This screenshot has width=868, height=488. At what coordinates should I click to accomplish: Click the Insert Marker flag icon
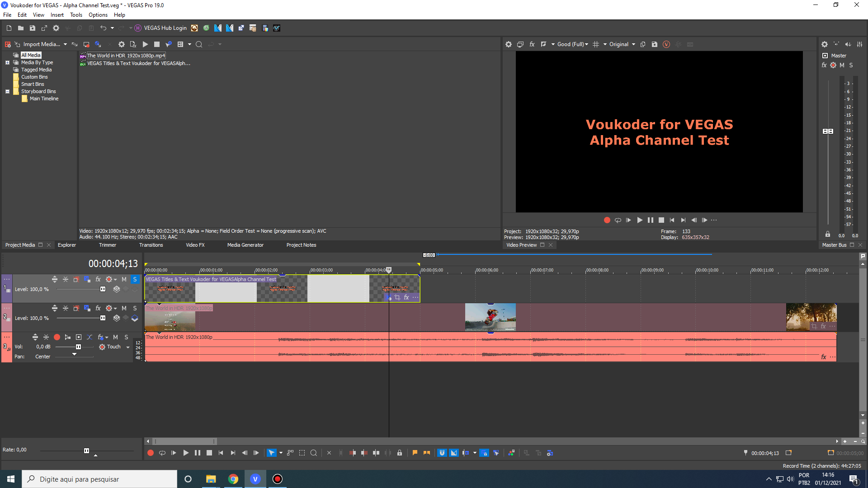point(415,453)
